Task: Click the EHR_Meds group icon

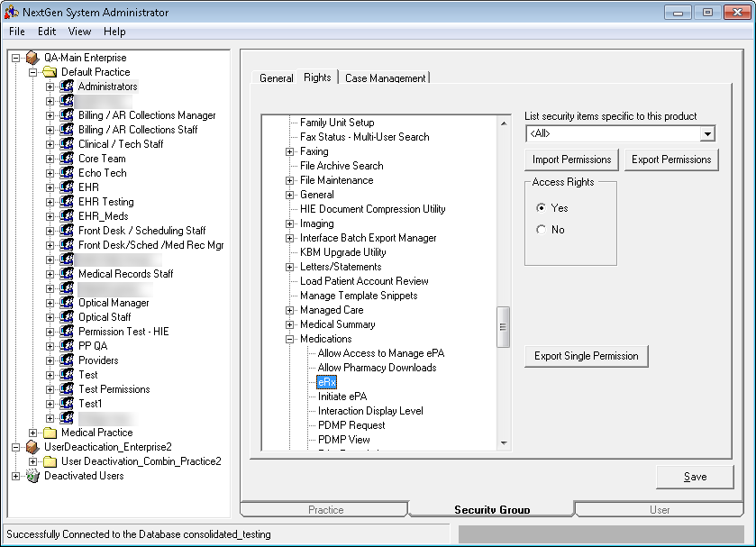Action: point(67,216)
